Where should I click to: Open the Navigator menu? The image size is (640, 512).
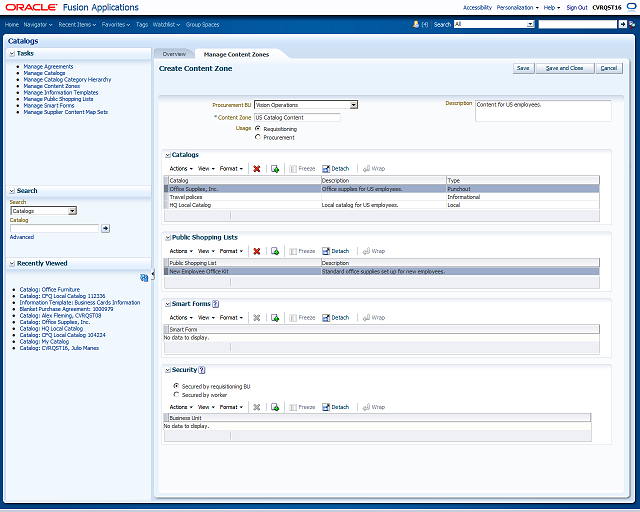(x=38, y=24)
